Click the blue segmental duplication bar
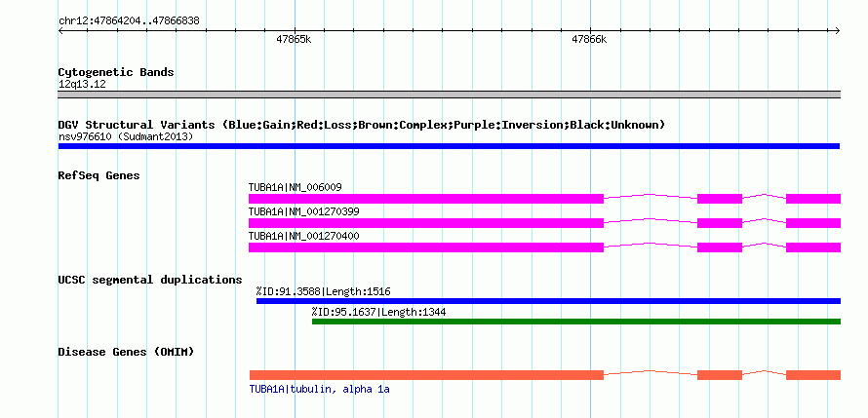868x418 pixels. [x=548, y=301]
